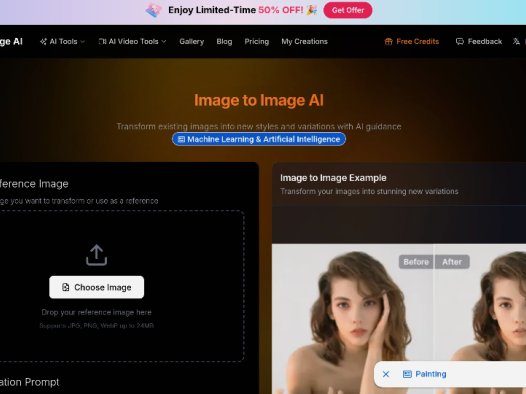526x394 pixels.
Task: Click the 'Enjoy Limited-Time 50% OFF!' text
Action: coord(235,10)
